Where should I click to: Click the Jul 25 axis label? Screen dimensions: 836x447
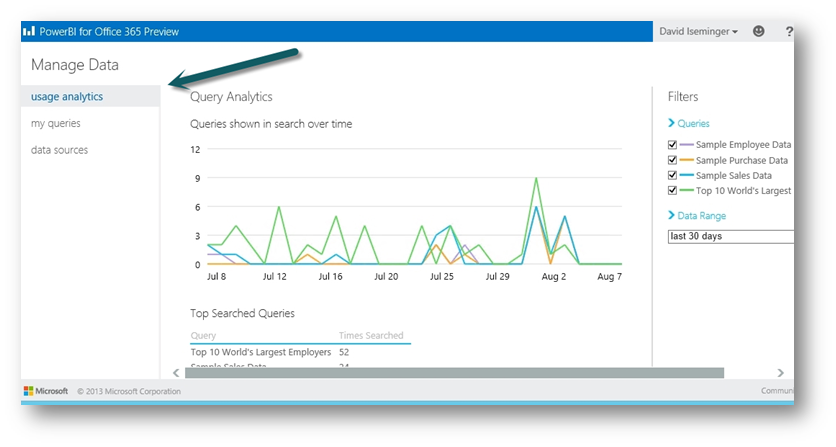point(441,276)
